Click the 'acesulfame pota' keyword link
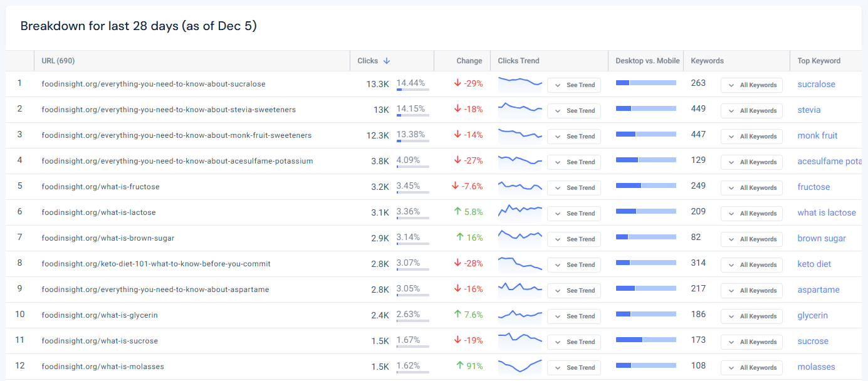The width and height of the screenshot is (868, 381). pyautogui.click(x=829, y=160)
